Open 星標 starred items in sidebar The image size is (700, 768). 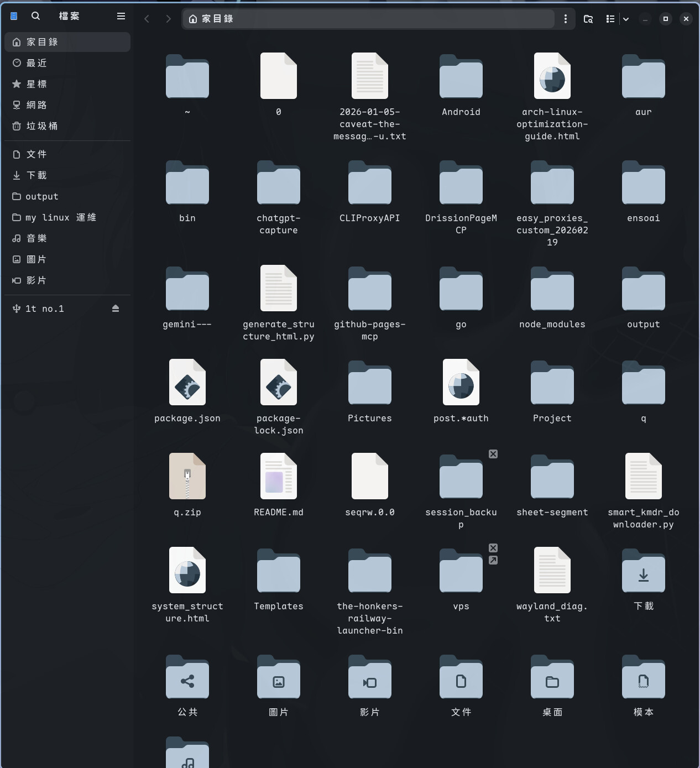coord(67,84)
